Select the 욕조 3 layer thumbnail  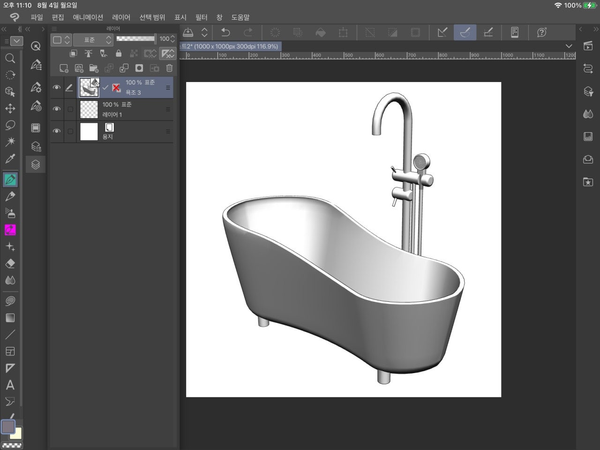click(x=88, y=88)
